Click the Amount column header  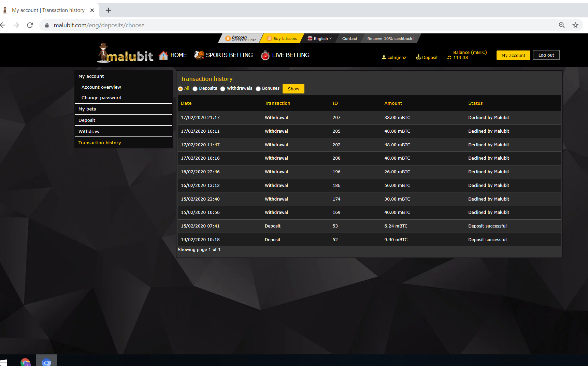(393, 103)
